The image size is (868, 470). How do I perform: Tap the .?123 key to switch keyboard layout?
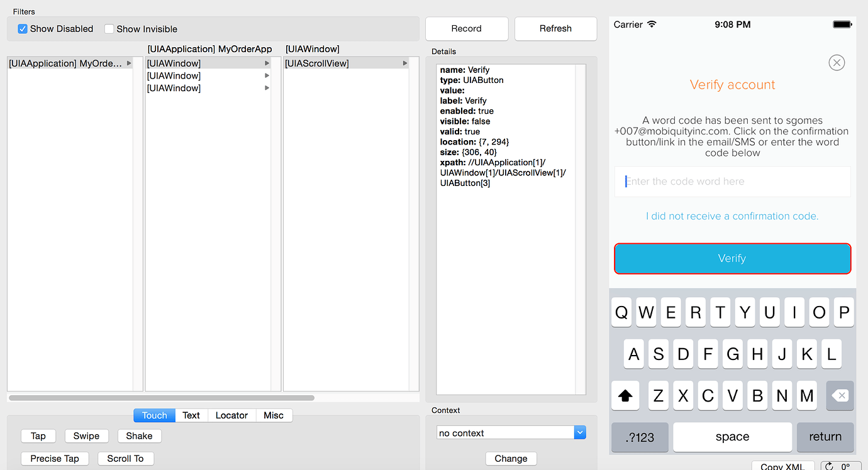[x=640, y=437]
